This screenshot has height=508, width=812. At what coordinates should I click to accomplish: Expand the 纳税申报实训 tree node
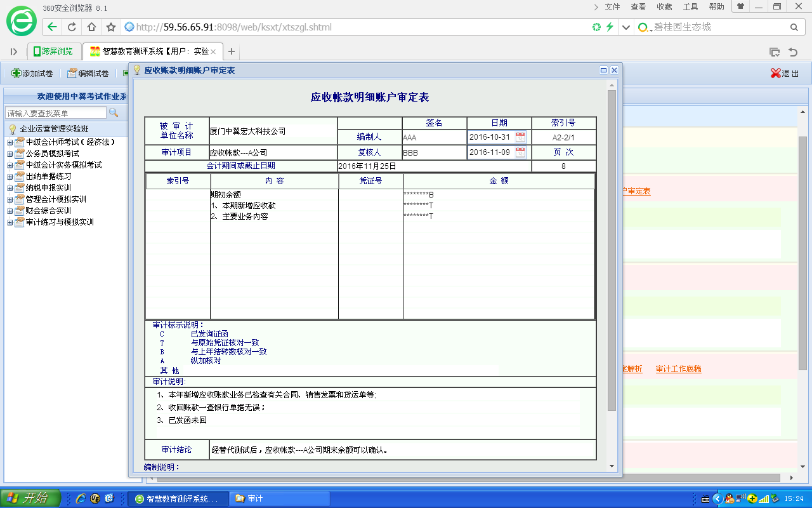coord(10,188)
